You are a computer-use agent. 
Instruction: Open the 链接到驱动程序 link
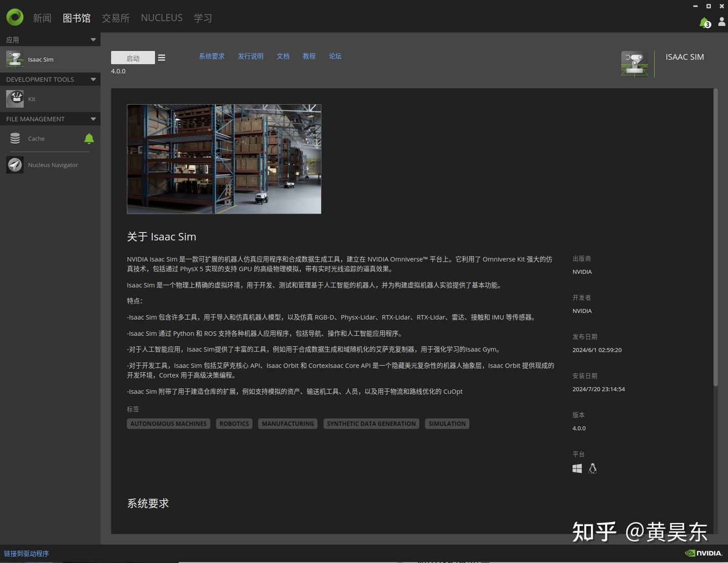[26, 553]
